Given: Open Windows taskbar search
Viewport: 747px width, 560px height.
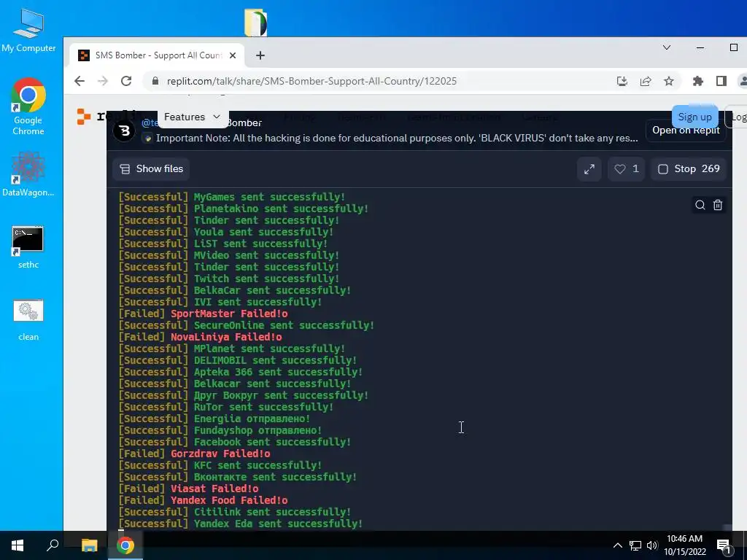Looking at the screenshot, I should pos(53,545).
